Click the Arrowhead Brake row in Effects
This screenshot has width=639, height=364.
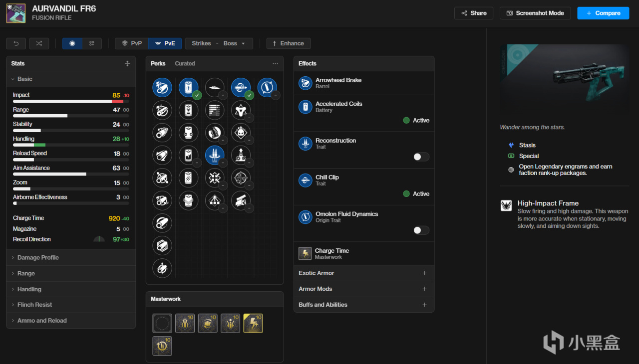point(364,83)
